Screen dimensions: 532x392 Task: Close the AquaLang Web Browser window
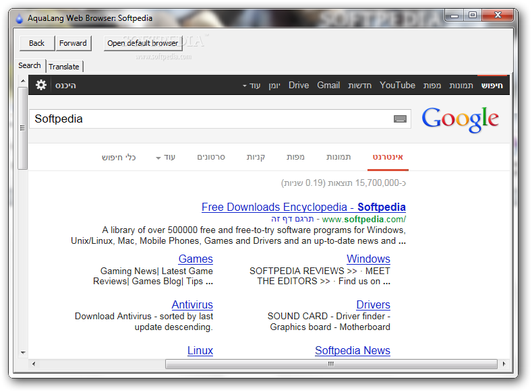coord(498,15)
